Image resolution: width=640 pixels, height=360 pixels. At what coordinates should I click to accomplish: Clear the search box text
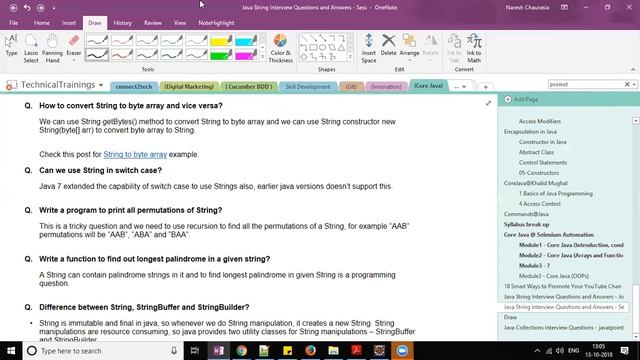coord(627,84)
